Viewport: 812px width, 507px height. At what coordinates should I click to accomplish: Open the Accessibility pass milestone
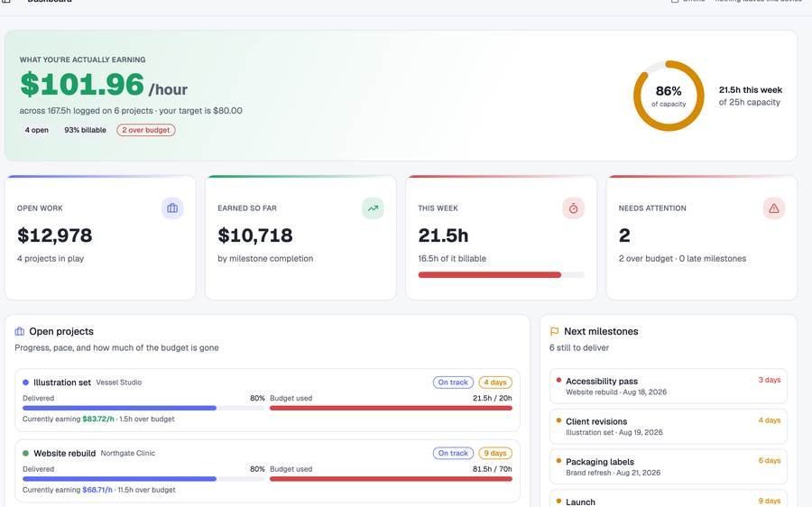pos(668,386)
